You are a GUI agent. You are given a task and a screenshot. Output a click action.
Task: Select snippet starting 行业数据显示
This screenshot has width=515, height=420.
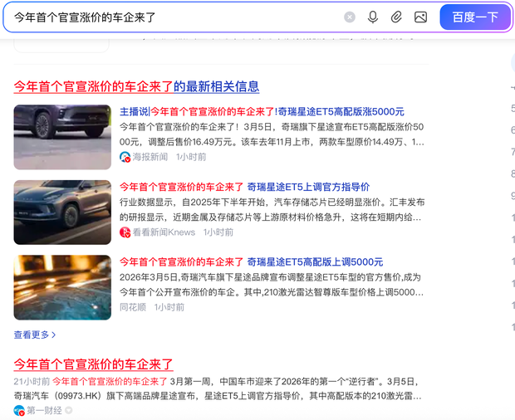(272, 210)
